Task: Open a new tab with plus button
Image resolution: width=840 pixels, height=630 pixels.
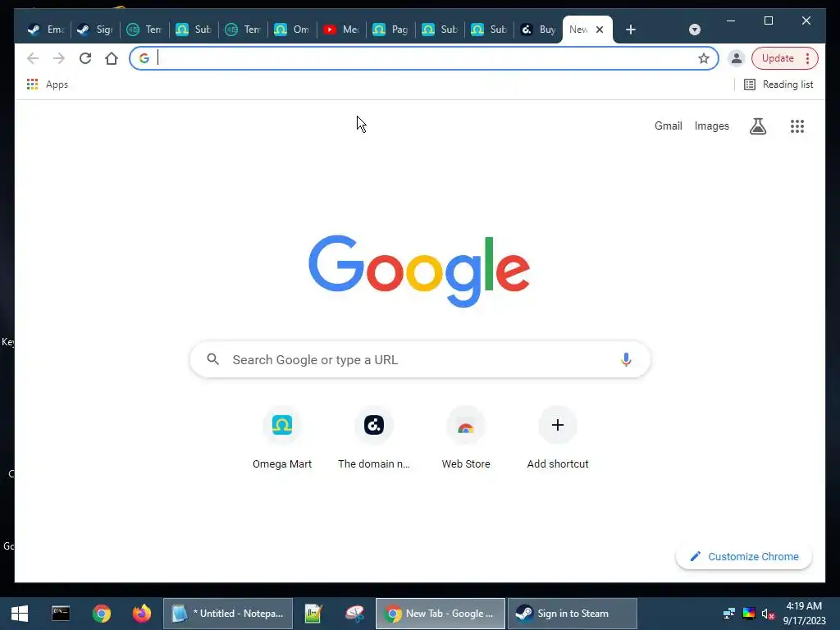Action: 631,30
